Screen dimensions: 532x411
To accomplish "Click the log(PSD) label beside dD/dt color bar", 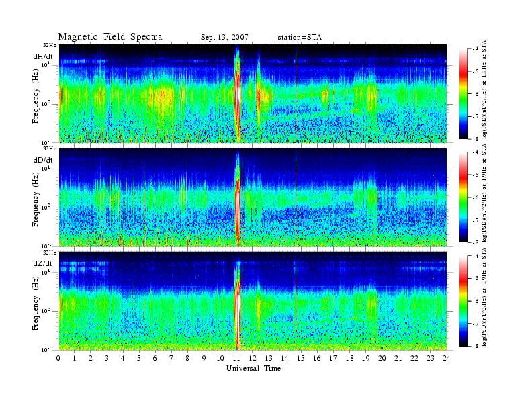I will 484,193.
